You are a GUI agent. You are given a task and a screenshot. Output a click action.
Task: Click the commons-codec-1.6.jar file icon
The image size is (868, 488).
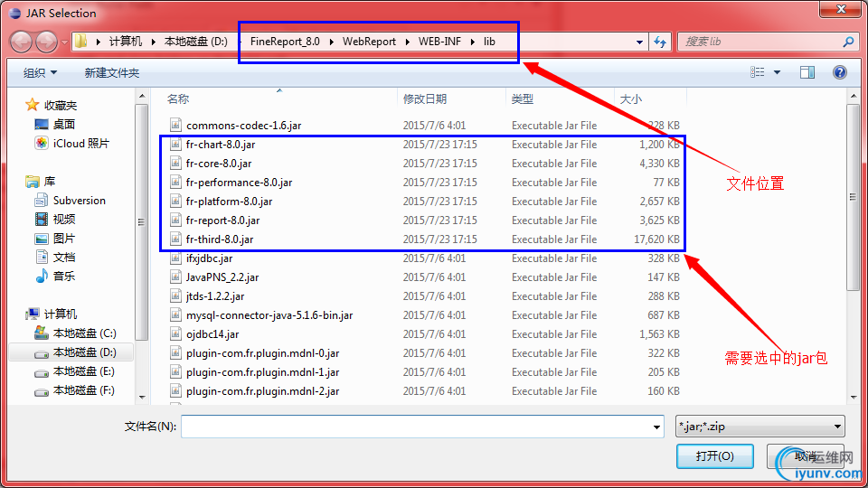point(175,125)
